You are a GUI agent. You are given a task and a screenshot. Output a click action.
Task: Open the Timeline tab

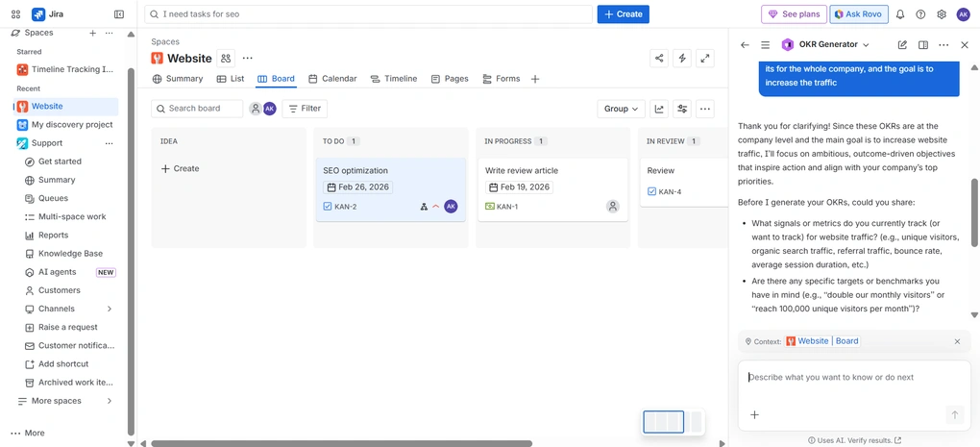pyautogui.click(x=394, y=79)
